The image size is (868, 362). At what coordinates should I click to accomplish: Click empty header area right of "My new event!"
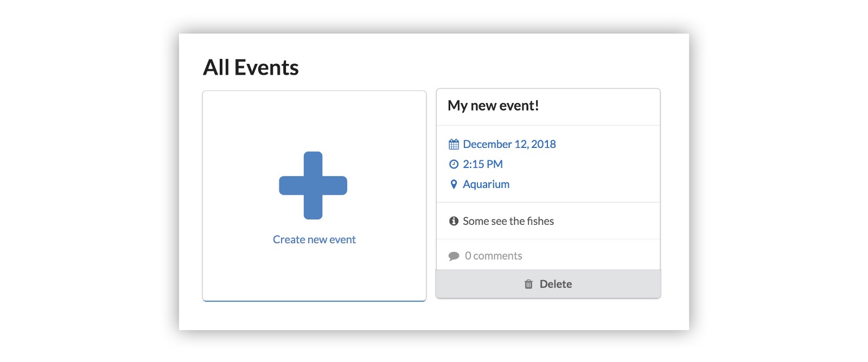602,106
